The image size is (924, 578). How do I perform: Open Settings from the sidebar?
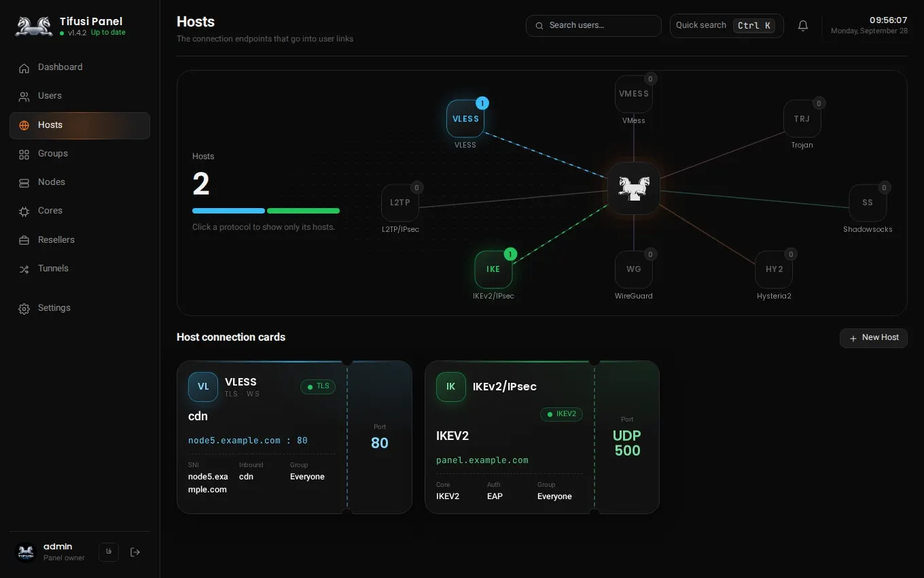coord(79,308)
